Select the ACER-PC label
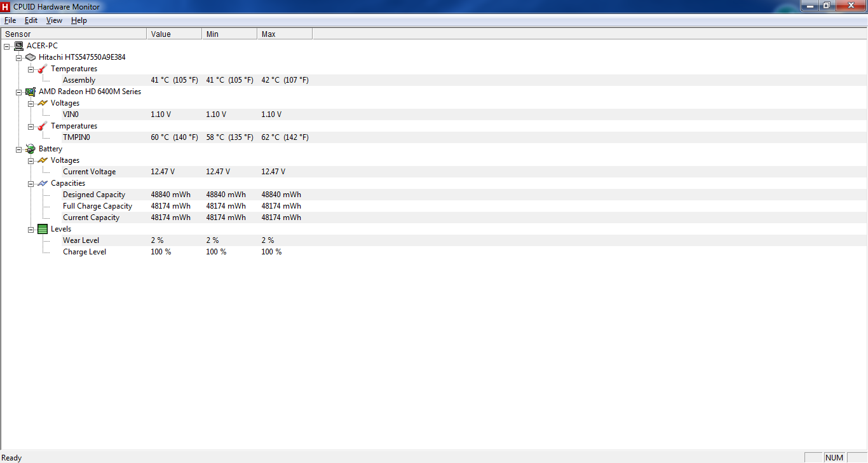Screen dimensions: 868x463 pyautogui.click(x=42, y=46)
